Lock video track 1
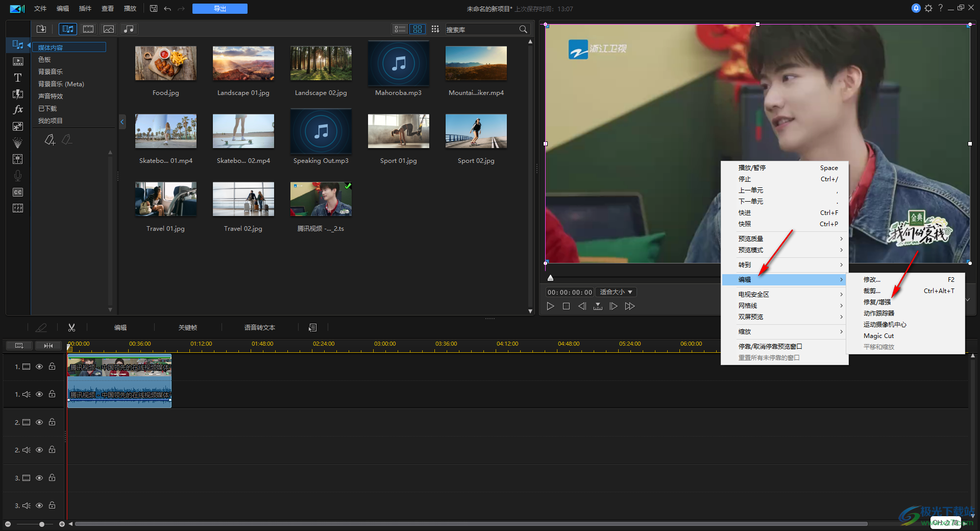 52,367
